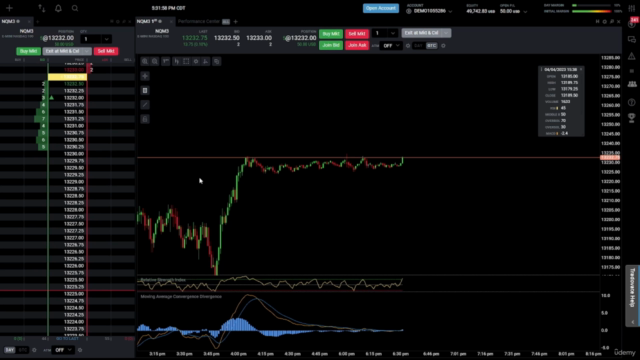
Task: Click the chart zoom in magnifier icon
Action: pos(145,62)
